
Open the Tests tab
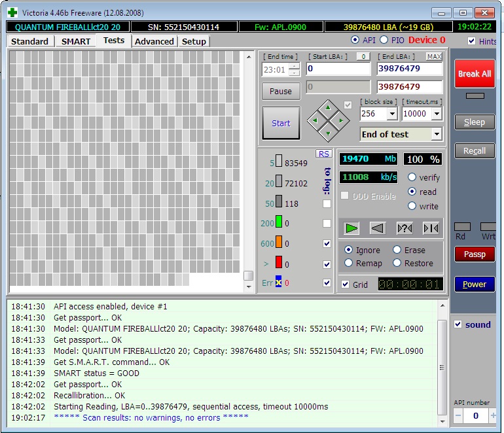coord(114,41)
